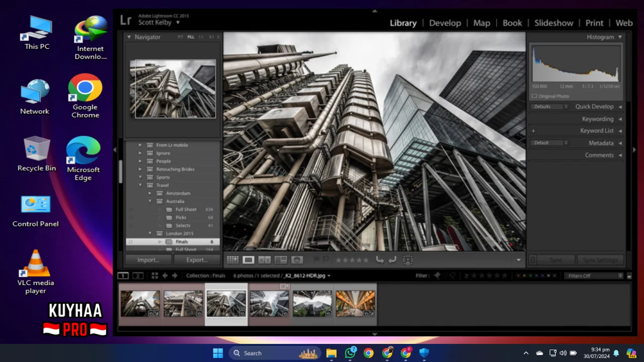Expand the Quick Develop panel
The height and width of the screenshot is (362, 644).
(x=620, y=107)
